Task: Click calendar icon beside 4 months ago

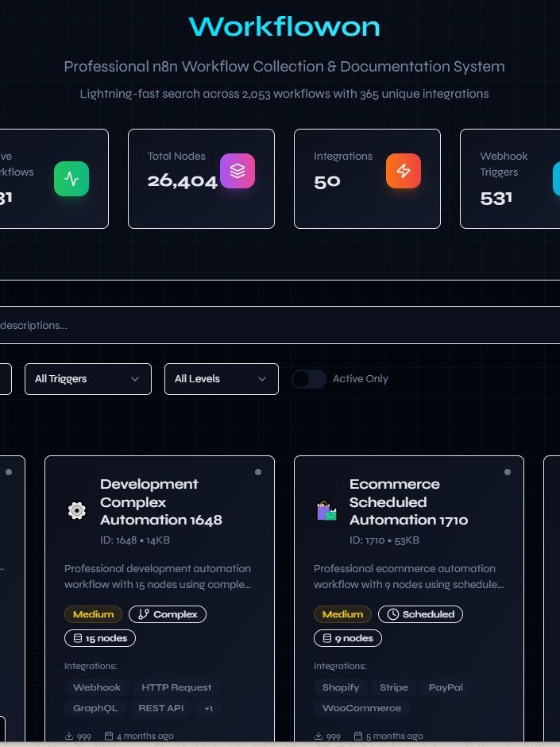Action: pyautogui.click(x=109, y=736)
